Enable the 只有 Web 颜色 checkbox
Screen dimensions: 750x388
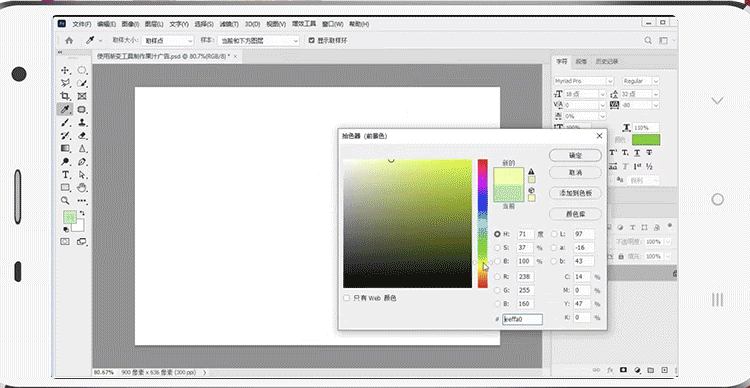[x=347, y=298]
